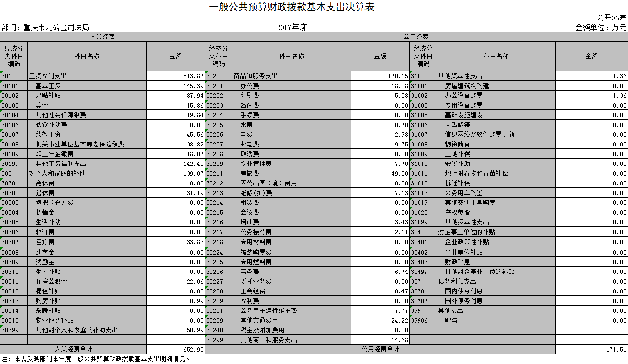Select the cell 财政贴息
Image resolution: width=628 pixels, height=364 pixels.
(x=496, y=262)
